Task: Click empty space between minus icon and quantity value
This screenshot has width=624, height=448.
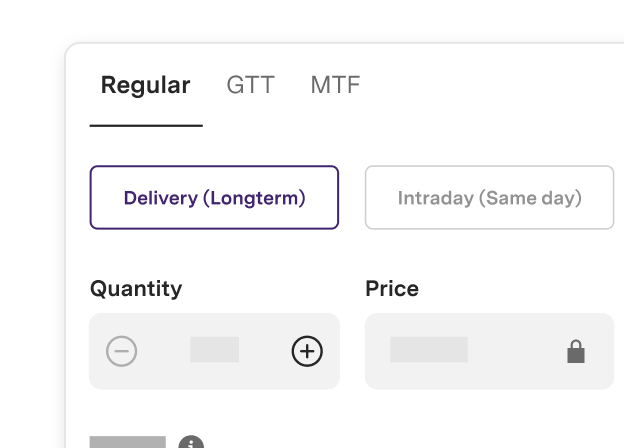Action: (x=164, y=351)
